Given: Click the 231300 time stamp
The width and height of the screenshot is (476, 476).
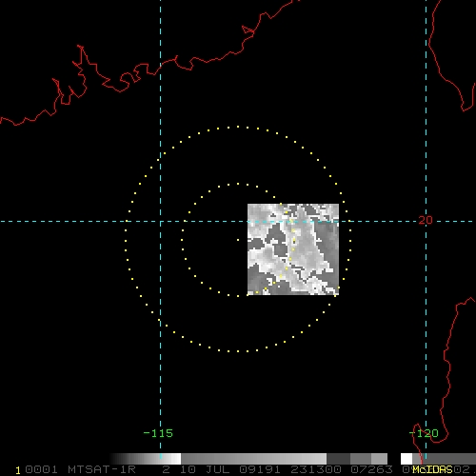Looking at the screenshot, I should point(316,469).
